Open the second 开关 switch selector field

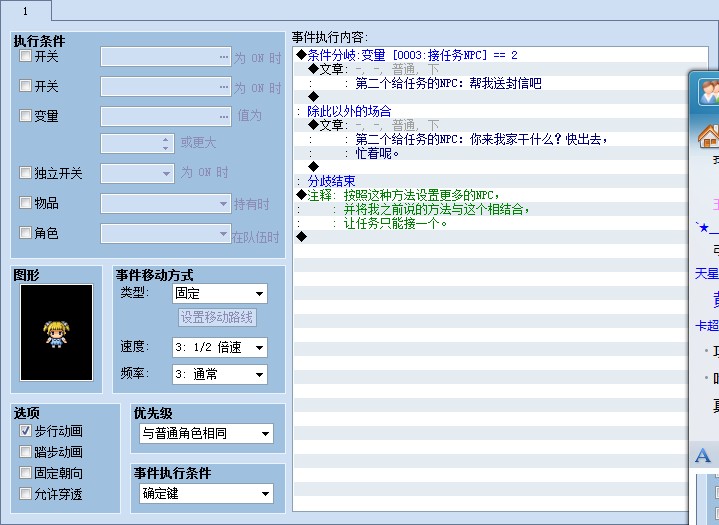pyautogui.click(x=166, y=86)
